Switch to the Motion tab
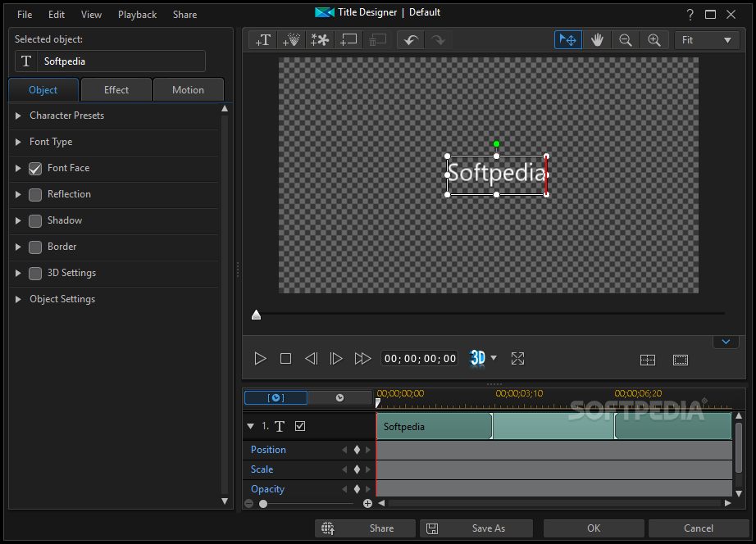Image resolution: width=756 pixels, height=544 pixels. (188, 90)
